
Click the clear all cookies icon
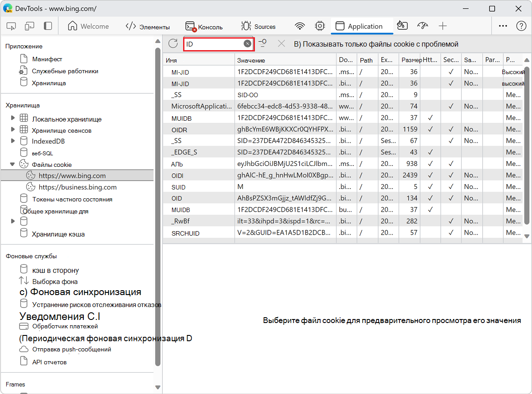[263, 43]
